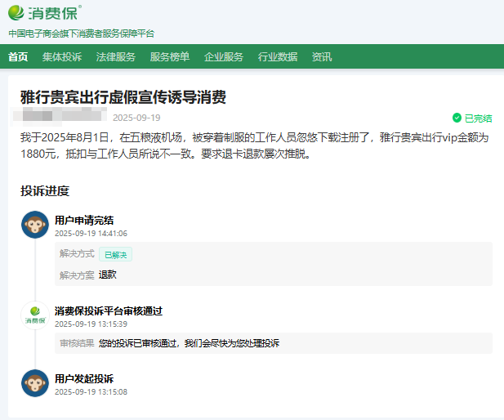Click the 解决方案 label
Screen dimensions: 504x420
pos(77,275)
